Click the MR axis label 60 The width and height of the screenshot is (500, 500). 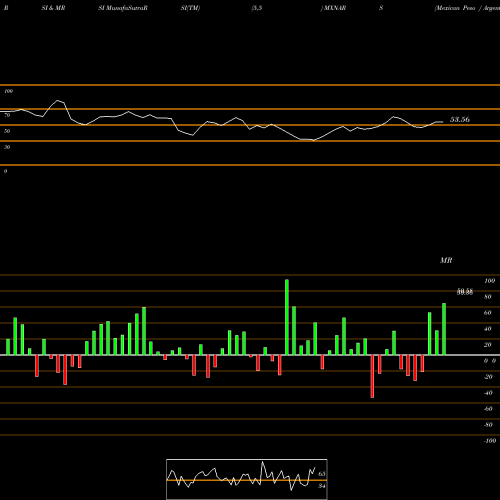488,313
